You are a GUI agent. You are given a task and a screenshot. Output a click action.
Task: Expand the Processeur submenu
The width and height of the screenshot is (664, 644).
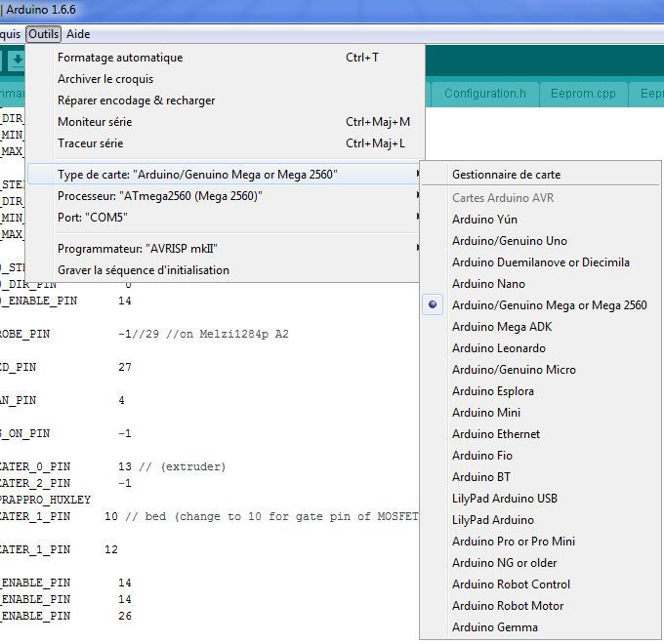tap(224, 196)
